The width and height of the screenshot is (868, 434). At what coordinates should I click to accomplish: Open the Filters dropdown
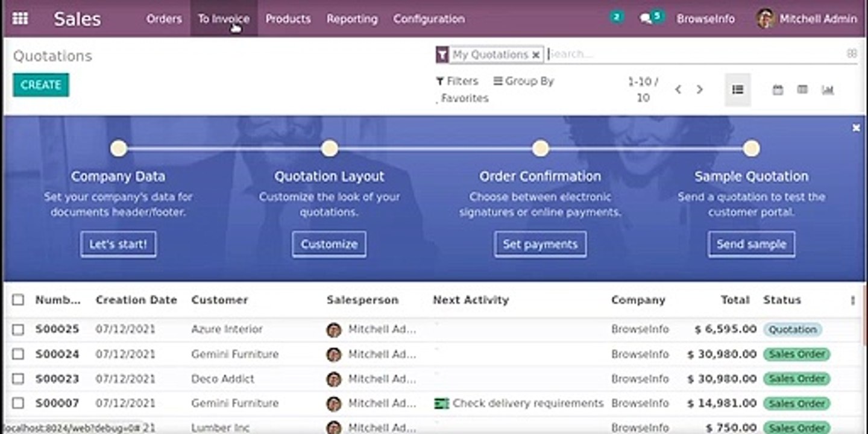tap(457, 81)
